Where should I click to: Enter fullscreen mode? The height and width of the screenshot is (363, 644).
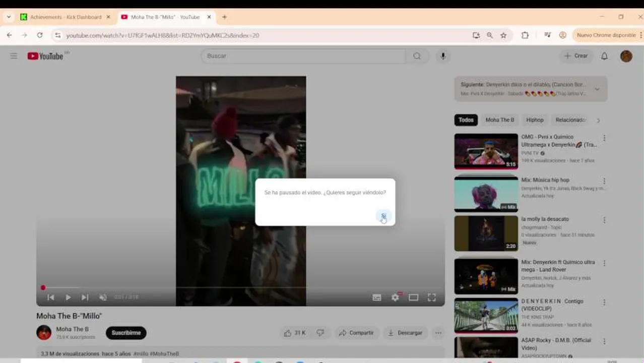pyautogui.click(x=432, y=297)
